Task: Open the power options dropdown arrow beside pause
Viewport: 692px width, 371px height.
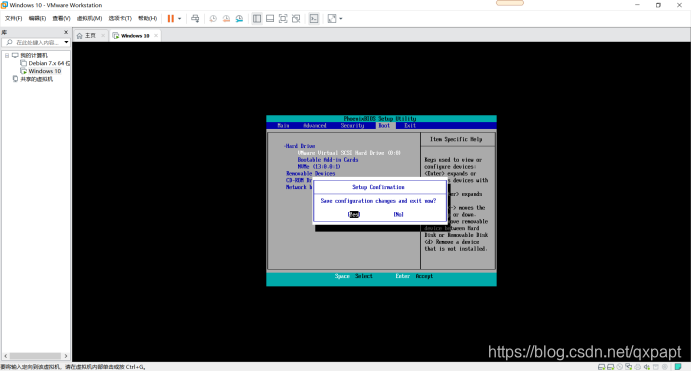Action: [180, 19]
